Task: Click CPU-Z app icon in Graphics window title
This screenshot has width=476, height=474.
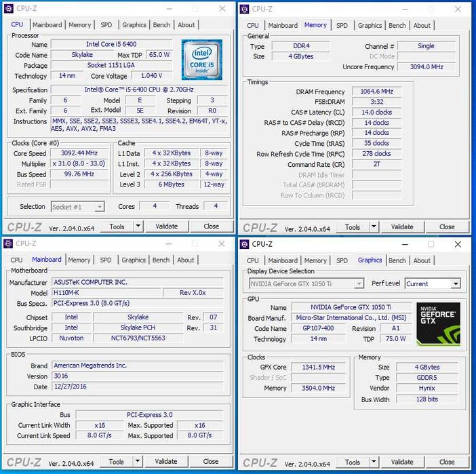Action: point(244,244)
